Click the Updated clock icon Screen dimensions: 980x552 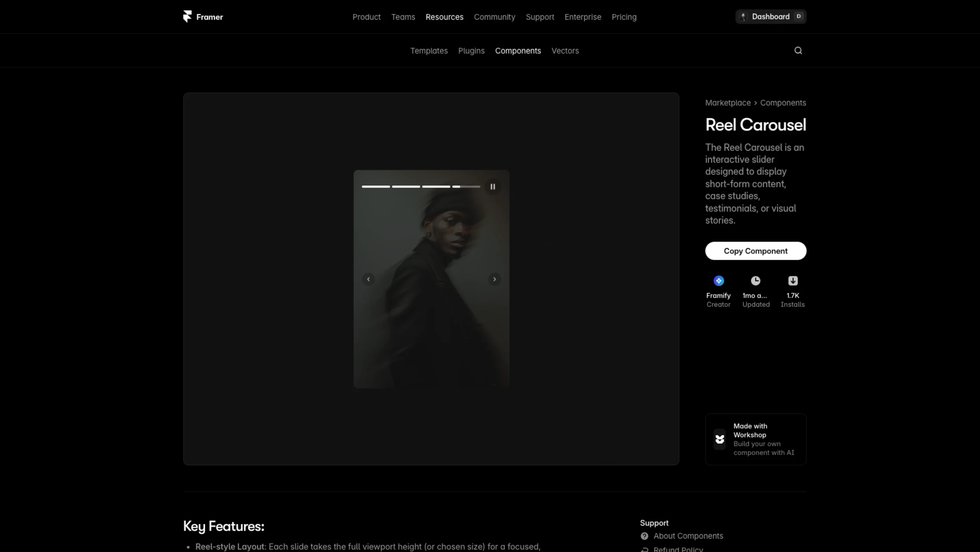coord(755,281)
